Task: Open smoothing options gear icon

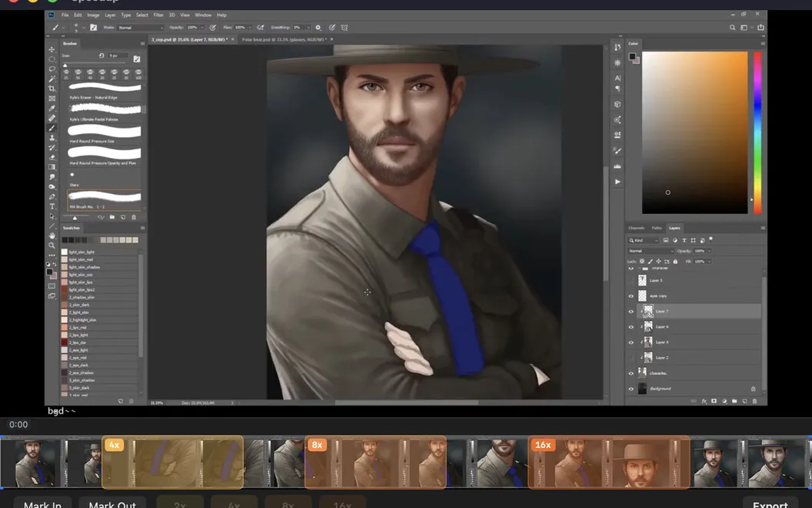Action: tap(318, 28)
